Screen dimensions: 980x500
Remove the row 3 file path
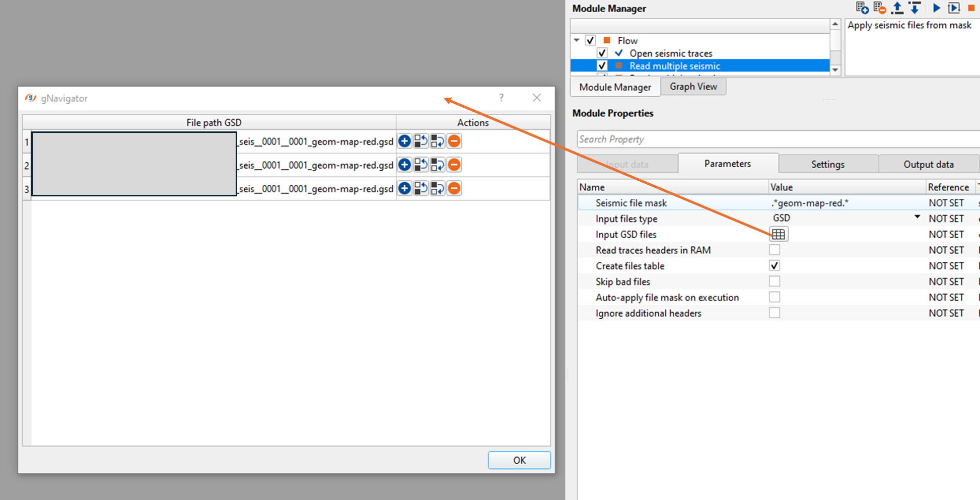click(454, 188)
